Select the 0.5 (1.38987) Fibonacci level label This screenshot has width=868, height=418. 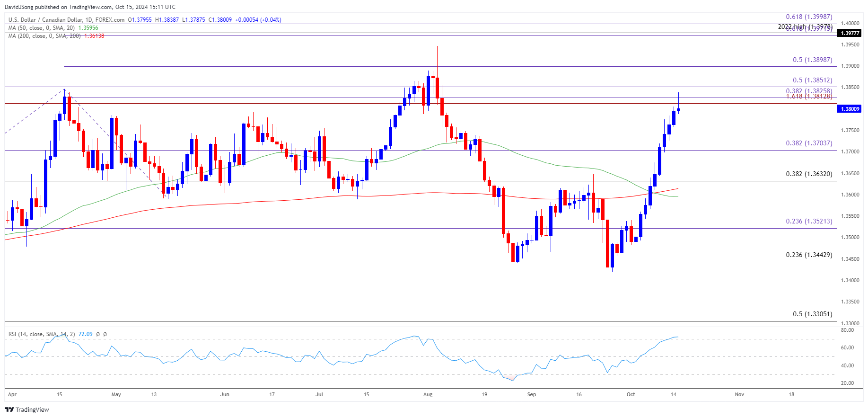812,60
